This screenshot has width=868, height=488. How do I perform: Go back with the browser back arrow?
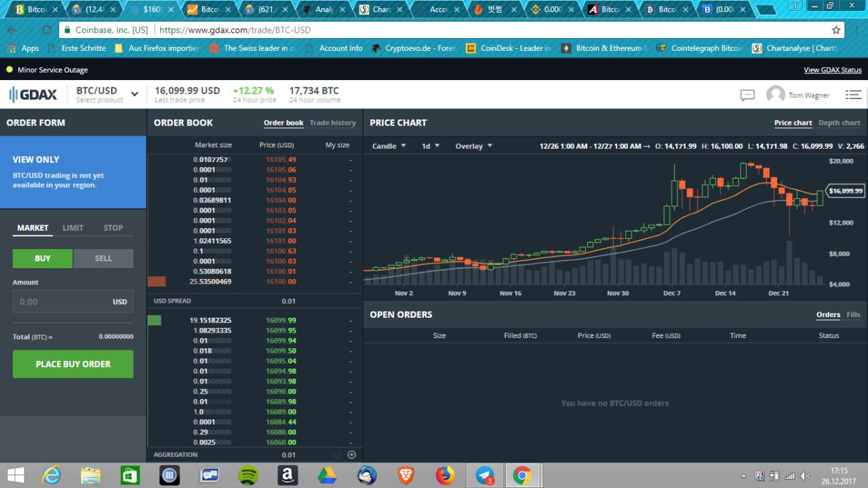tap(12, 30)
